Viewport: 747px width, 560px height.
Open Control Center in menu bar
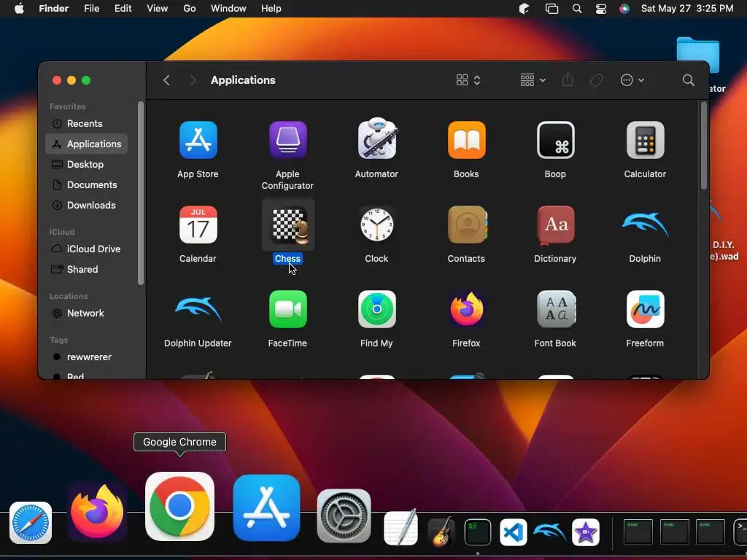point(601,9)
